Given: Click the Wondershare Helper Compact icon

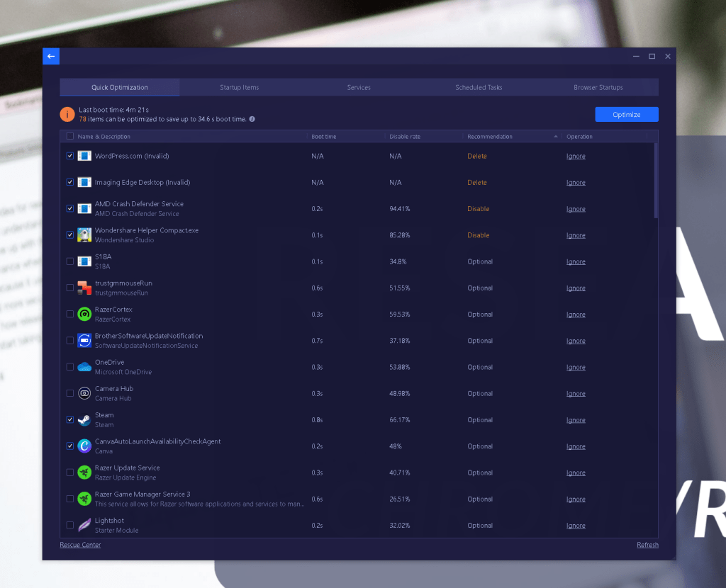Looking at the screenshot, I should click(84, 235).
